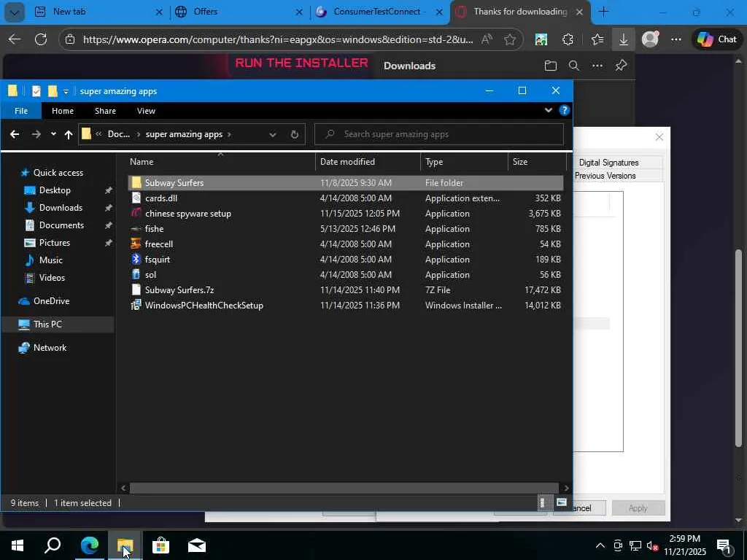Select the fishe application icon

coord(136,228)
